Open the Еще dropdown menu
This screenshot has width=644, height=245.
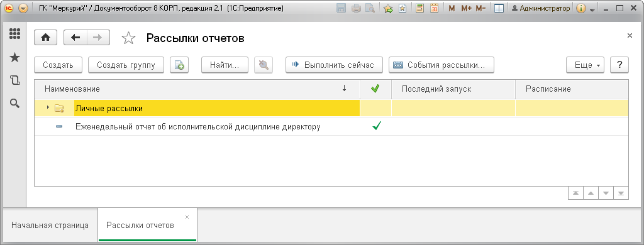(x=586, y=65)
